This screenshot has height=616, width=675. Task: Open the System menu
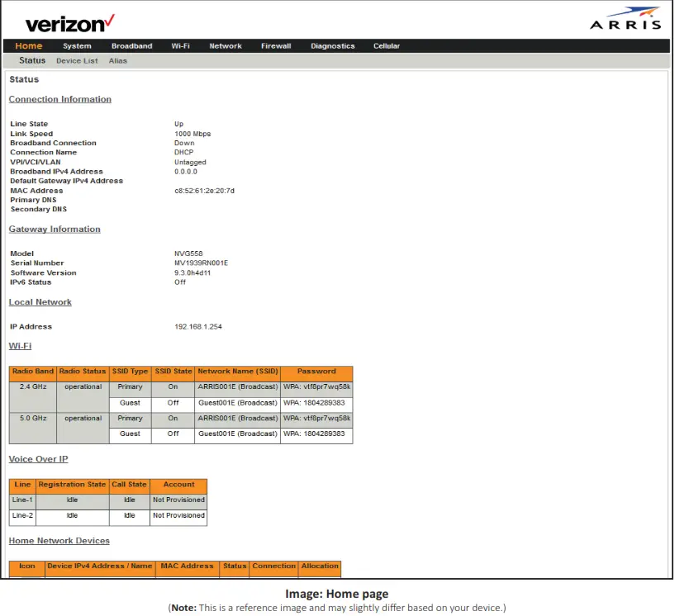(77, 46)
